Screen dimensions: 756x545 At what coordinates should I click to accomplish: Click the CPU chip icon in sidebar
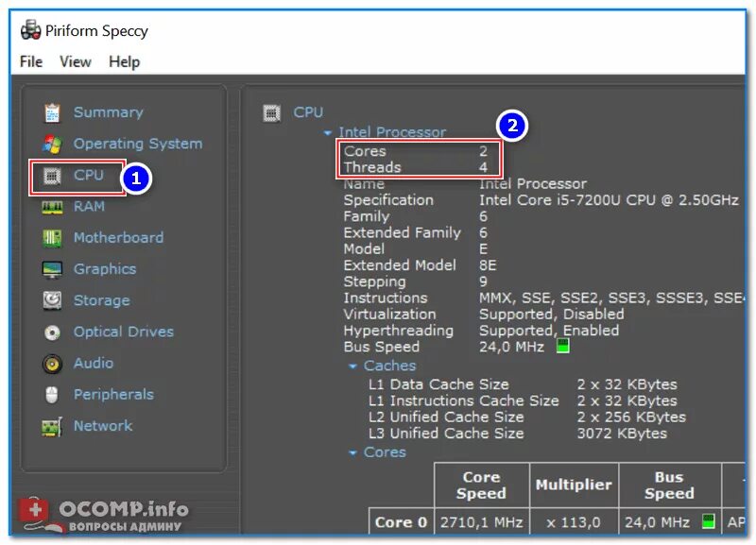click(52, 176)
